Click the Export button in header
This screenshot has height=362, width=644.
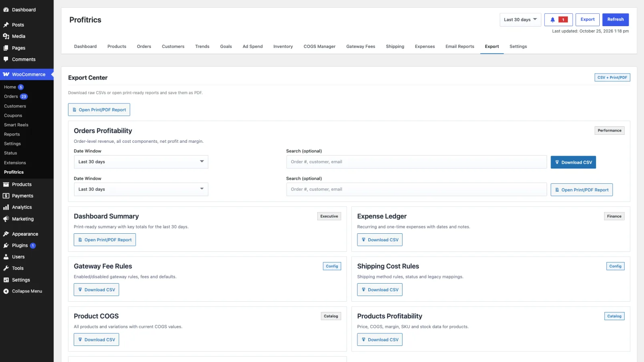pos(588,20)
